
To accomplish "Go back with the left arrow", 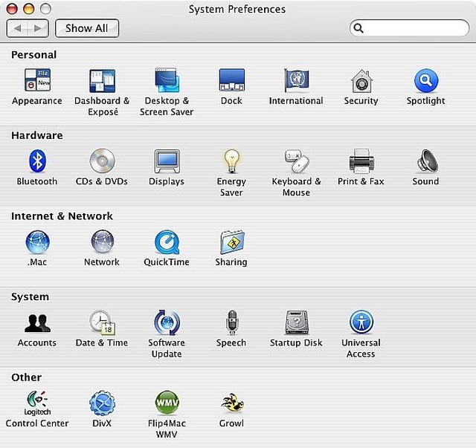I will [x=17, y=28].
